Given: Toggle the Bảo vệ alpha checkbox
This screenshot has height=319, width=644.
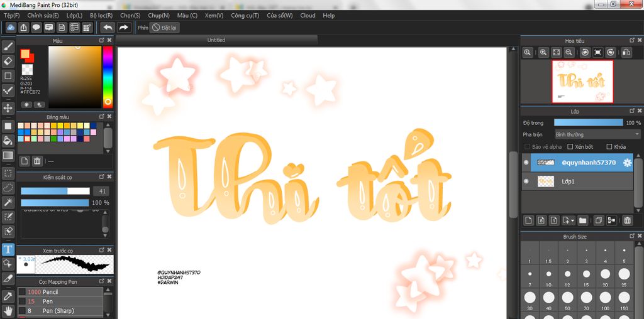Looking at the screenshot, I should [x=528, y=146].
